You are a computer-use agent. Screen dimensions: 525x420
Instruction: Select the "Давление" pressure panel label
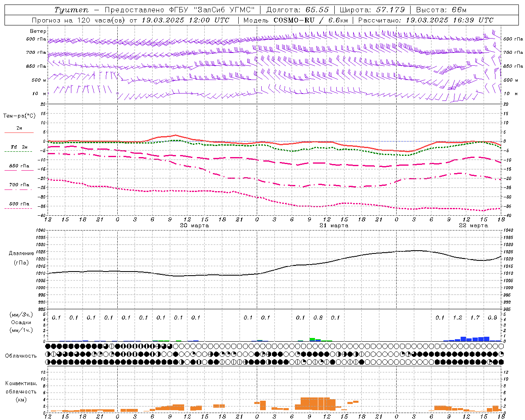pos(21,253)
